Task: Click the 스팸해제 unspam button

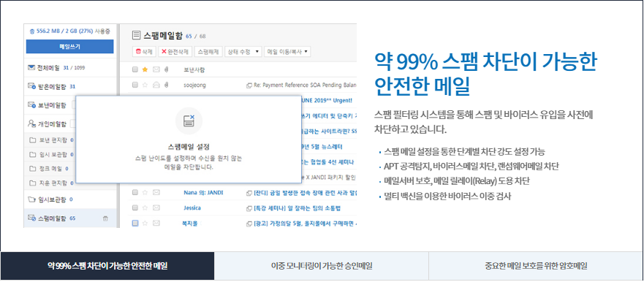Action: (x=208, y=52)
